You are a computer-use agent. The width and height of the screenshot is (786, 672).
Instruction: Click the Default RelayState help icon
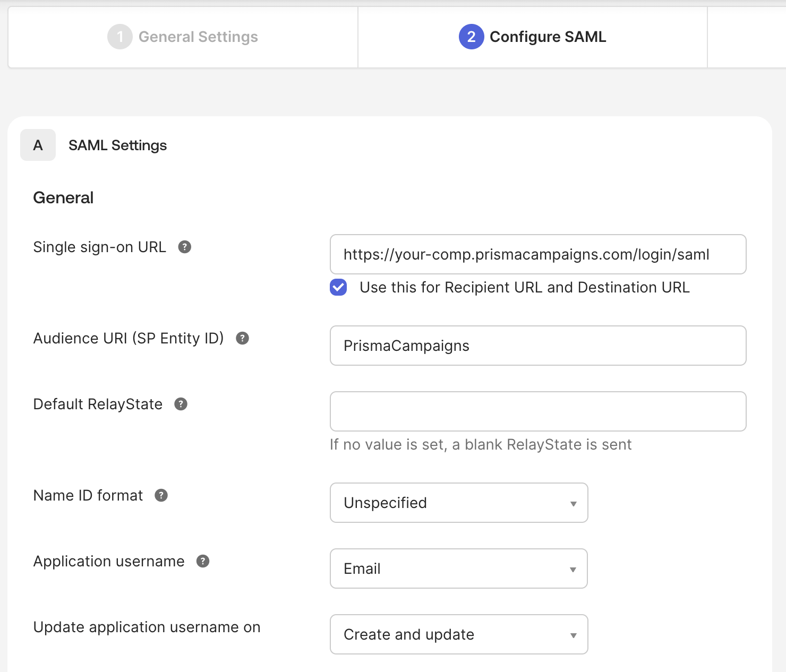tap(181, 404)
